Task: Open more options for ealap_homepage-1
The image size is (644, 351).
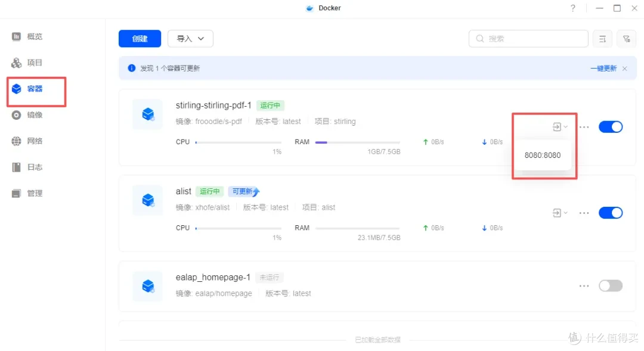Action: point(584,285)
